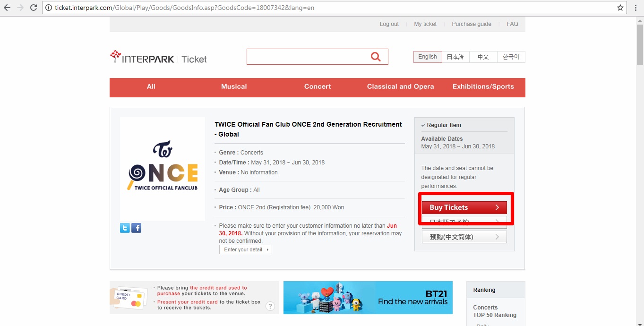Open the Exhibitions/Sports category
The width and height of the screenshot is (644, 326).
click(483, 86)
